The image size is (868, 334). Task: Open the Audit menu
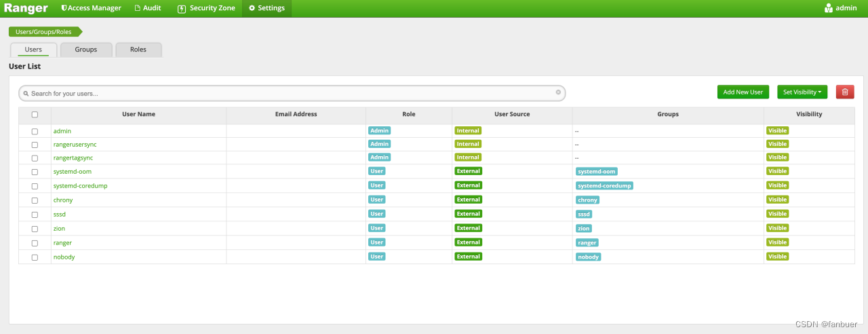pos(148,8)
